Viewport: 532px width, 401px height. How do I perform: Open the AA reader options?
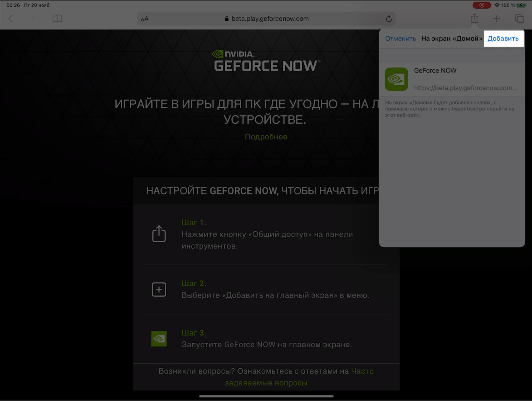[x=145, y=19]
